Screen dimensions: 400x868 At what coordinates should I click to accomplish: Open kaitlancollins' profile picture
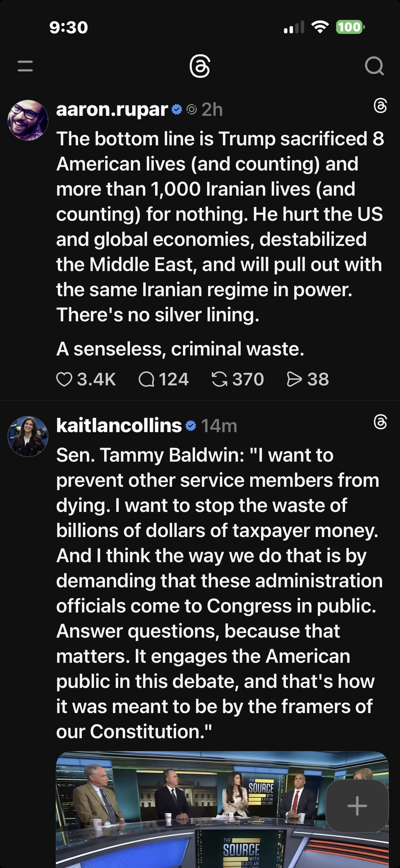28,436
